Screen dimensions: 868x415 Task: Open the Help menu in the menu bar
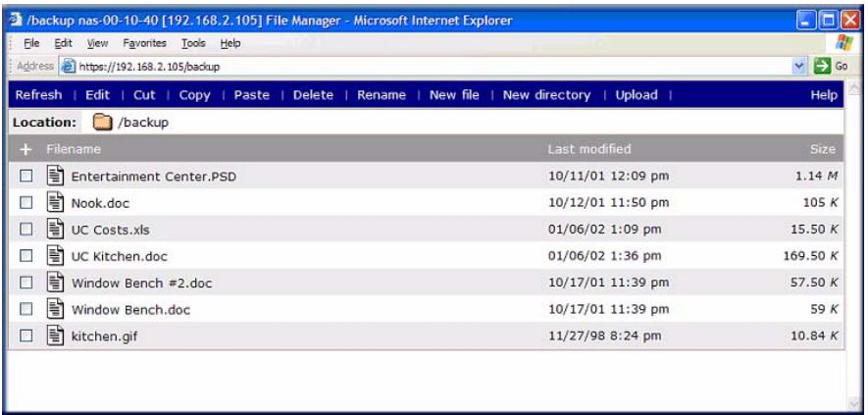click(230, 43)
